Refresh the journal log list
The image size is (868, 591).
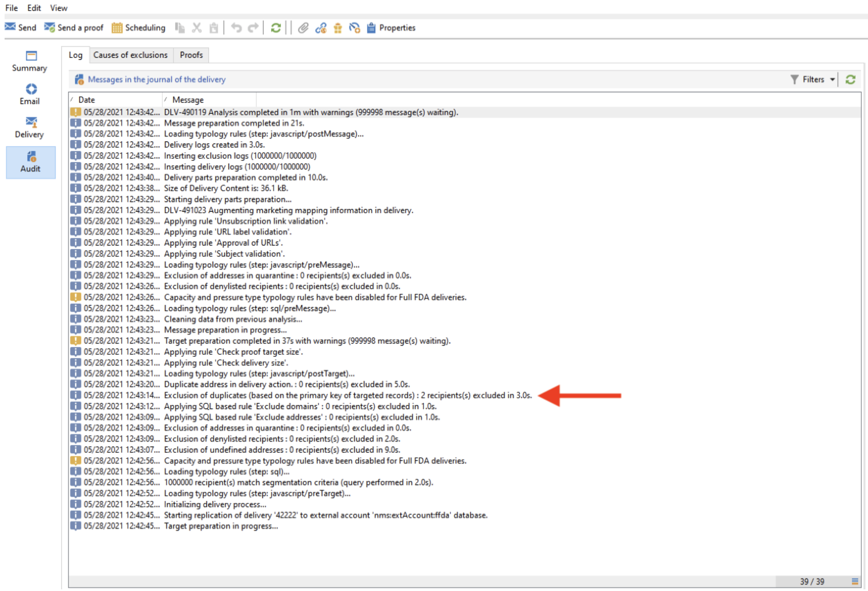pyautogui.click(x=850, y=79)
